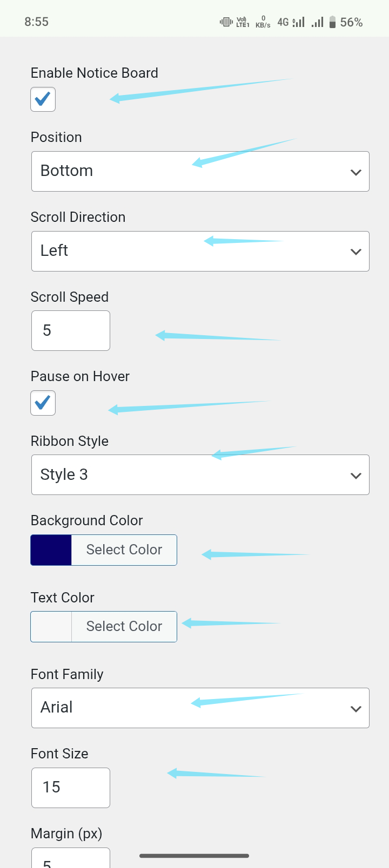Open the Font Family dropdown showing Arial

[x=200, y=708]
